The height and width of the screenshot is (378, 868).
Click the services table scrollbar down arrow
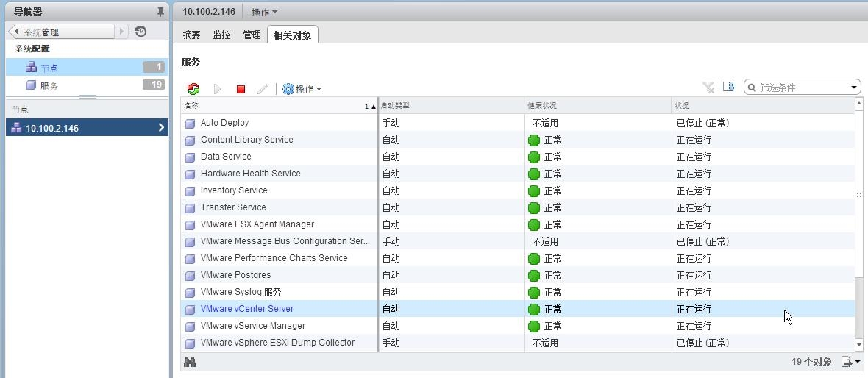(859, 344)
